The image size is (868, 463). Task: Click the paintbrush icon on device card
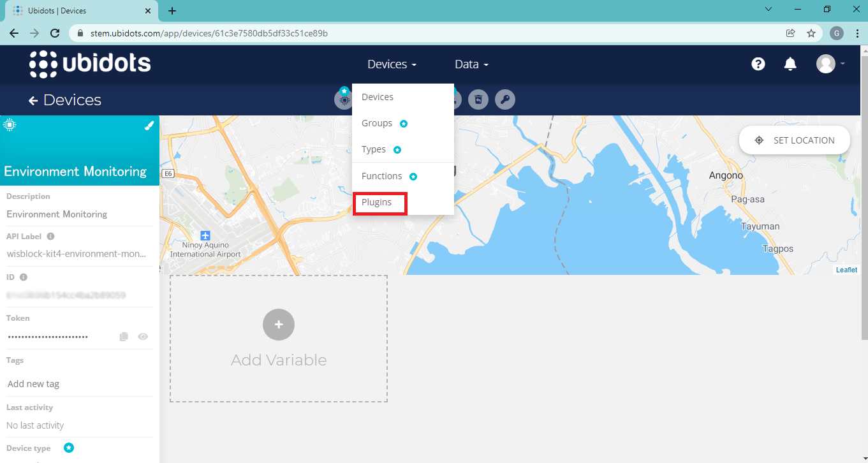(x=149, y=126)
